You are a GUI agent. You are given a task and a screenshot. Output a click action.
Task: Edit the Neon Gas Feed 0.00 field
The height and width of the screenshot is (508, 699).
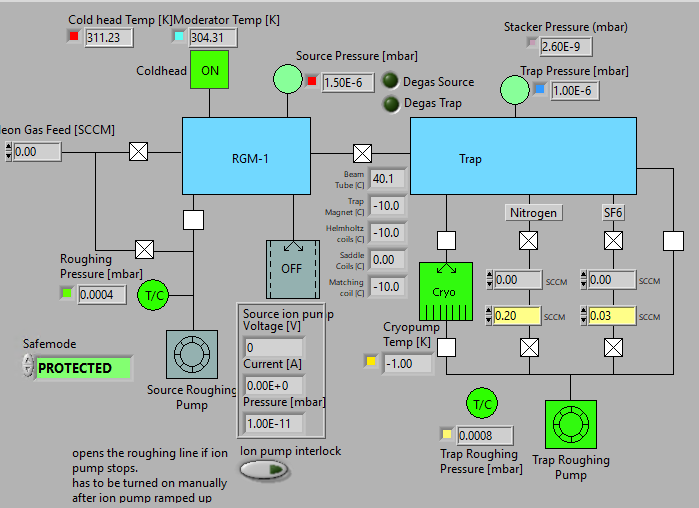pyautogui.click(x=37, y=152)
